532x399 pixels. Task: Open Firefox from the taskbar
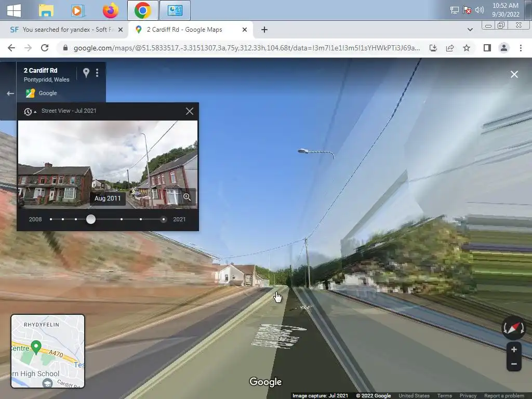110,10
